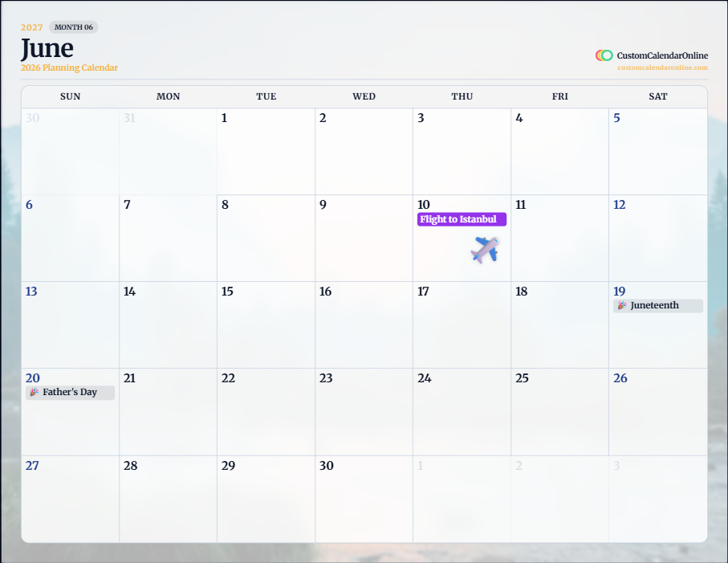Select day 15 on the calendar

[x=266, y=325]
